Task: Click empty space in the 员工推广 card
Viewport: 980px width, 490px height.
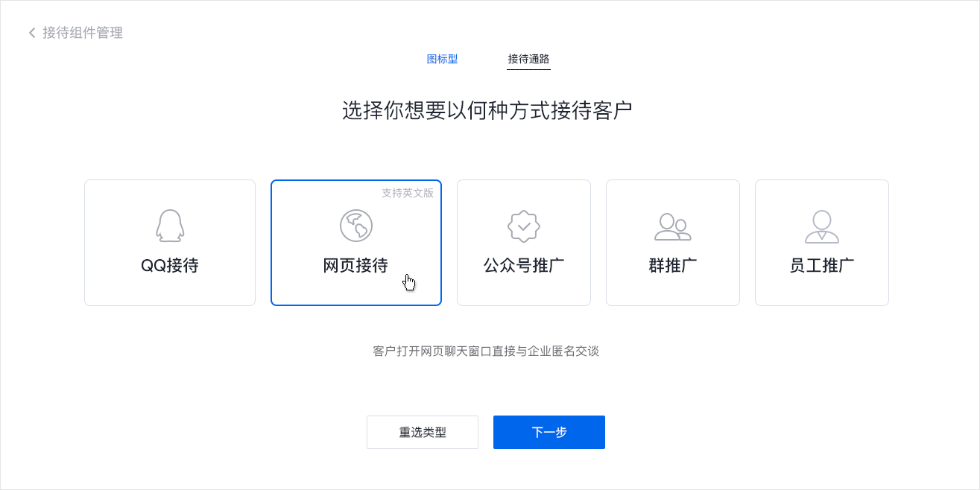Action: coord(822,292)
